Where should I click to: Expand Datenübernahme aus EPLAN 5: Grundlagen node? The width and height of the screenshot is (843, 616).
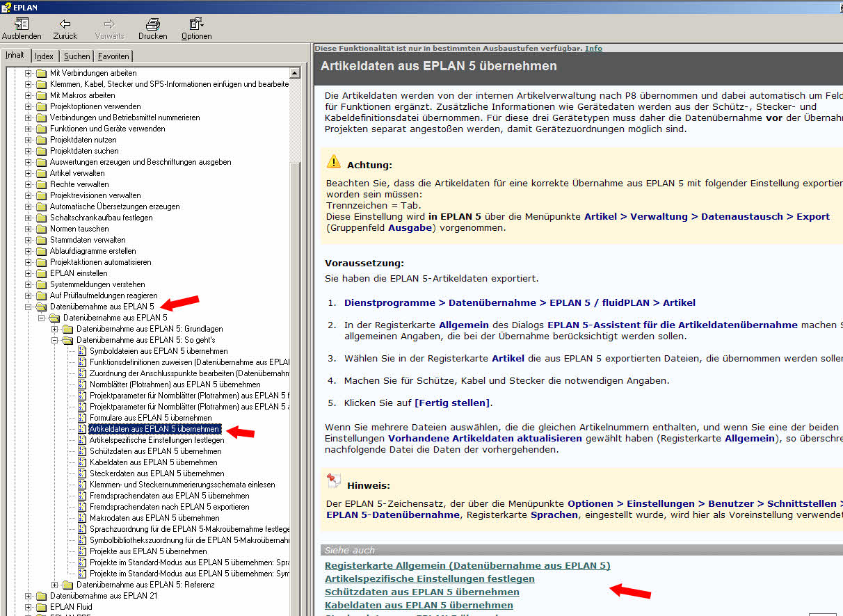pos(55,329)
